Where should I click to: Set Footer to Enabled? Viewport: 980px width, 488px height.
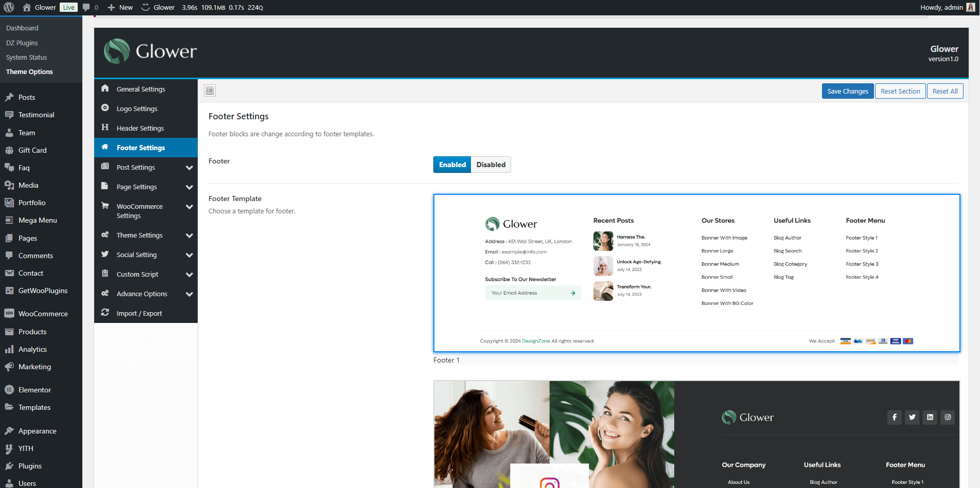tap(452, 165)
